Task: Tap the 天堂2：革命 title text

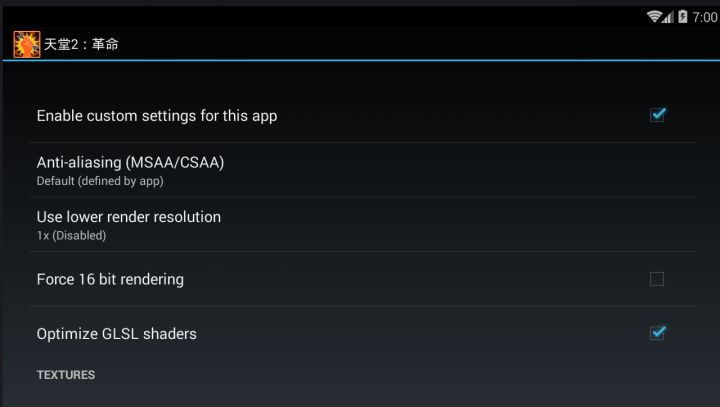Action: 81,44
